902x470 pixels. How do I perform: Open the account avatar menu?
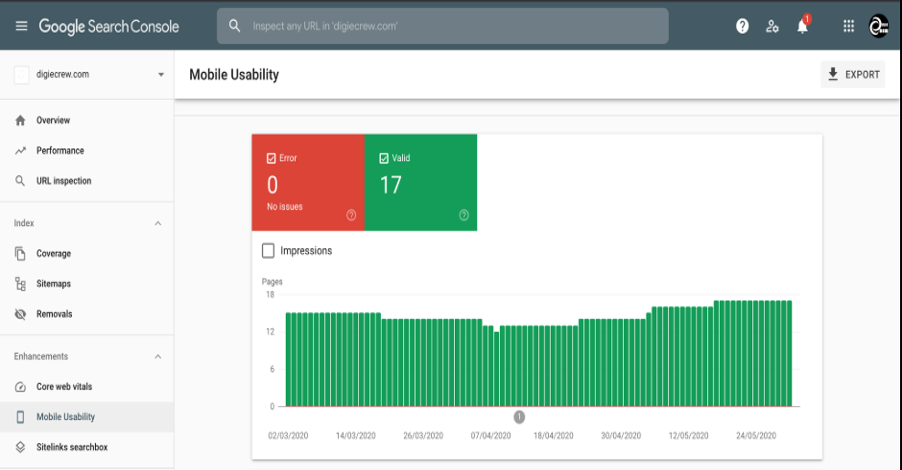pyautogui.click(x=878, y=26)
